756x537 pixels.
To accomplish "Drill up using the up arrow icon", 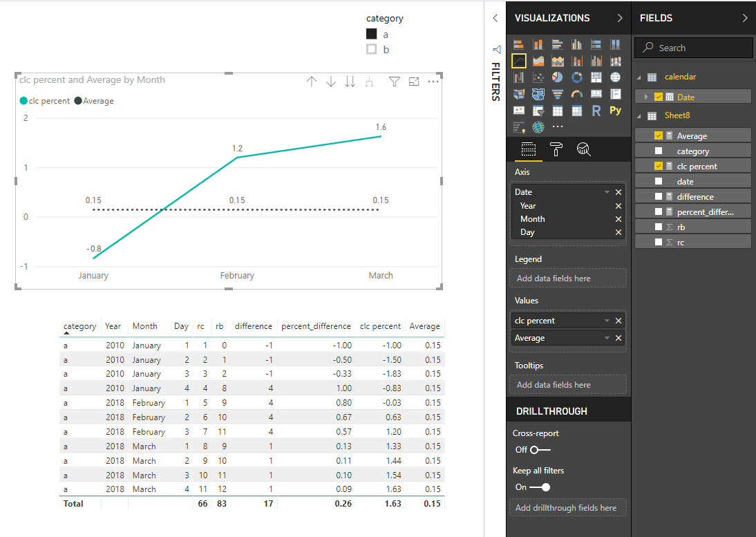I will point(312,82).
